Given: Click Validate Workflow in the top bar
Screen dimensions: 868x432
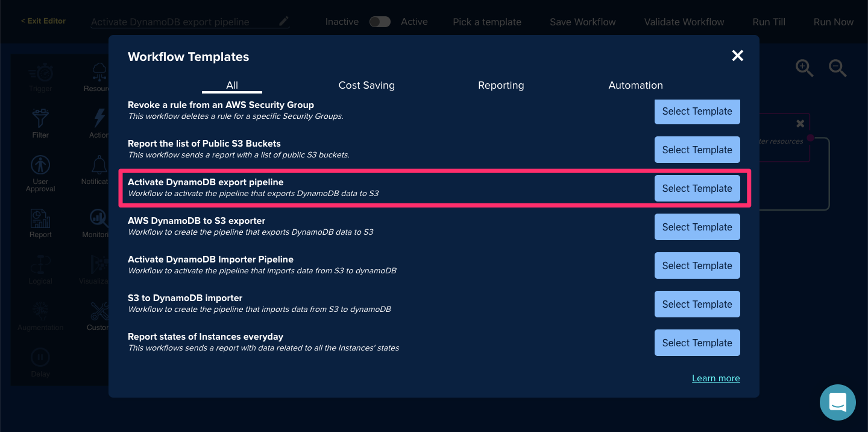Looking at the screenshot, I should pos(684,22).
